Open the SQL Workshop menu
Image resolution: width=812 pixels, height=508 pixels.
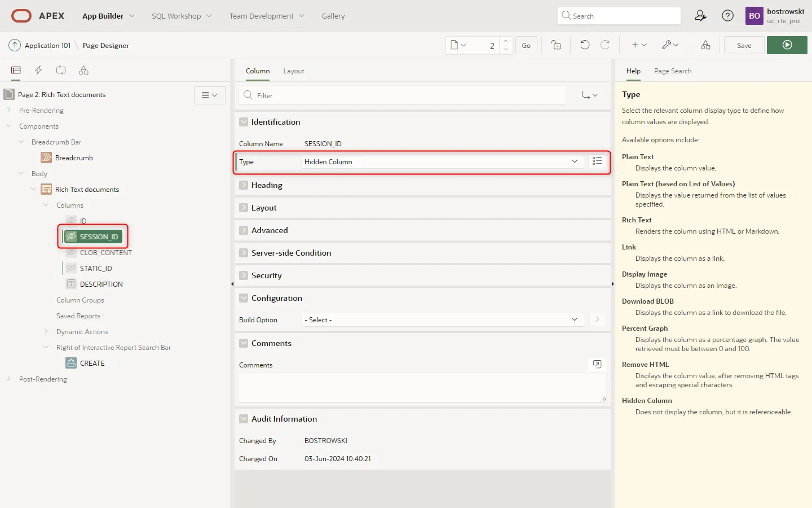pos(181,16)
